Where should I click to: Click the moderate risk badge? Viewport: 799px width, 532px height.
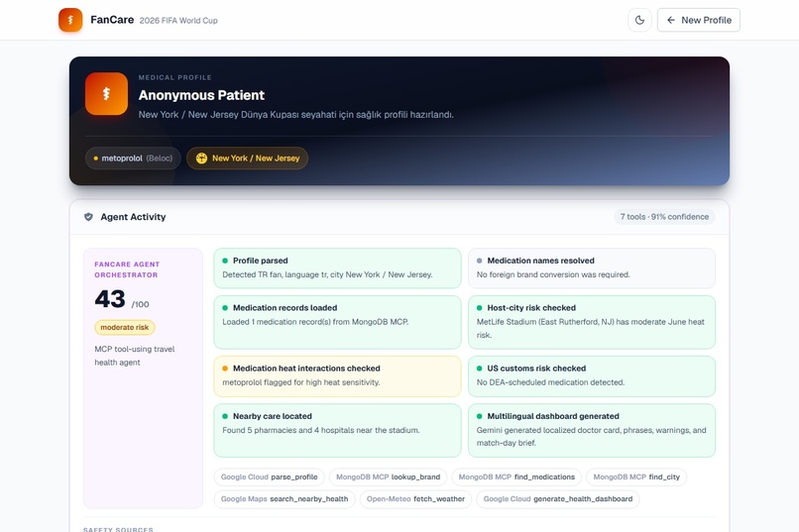click(125, 327)
